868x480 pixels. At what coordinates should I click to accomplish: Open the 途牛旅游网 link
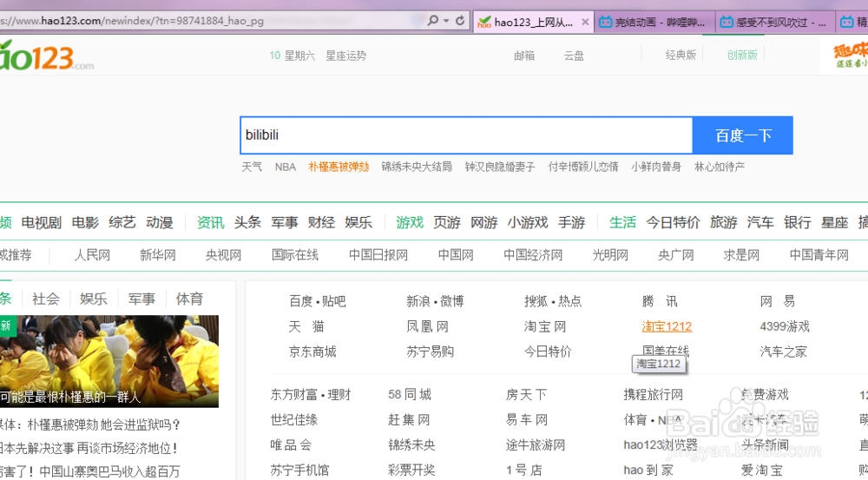[536, 445]
